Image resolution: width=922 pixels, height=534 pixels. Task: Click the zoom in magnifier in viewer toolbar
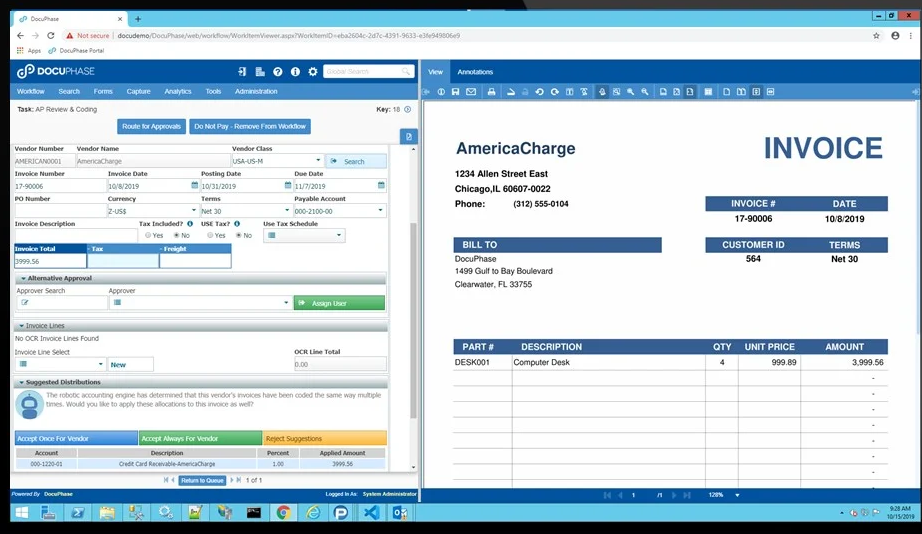[x=630, y=92]
